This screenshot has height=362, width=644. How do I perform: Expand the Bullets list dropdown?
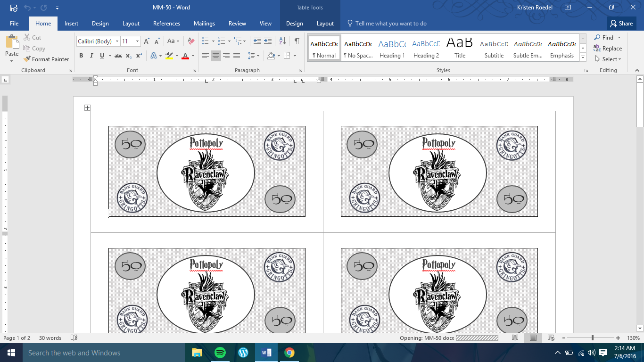click(213, 41)
